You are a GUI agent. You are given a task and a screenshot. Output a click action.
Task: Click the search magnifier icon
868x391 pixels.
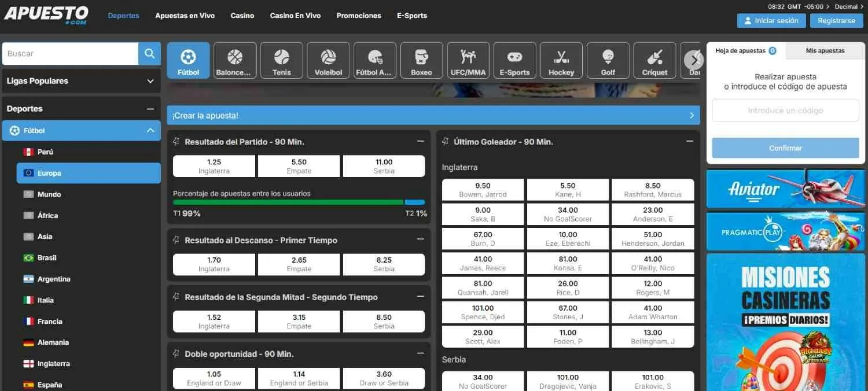pos(149,53)
